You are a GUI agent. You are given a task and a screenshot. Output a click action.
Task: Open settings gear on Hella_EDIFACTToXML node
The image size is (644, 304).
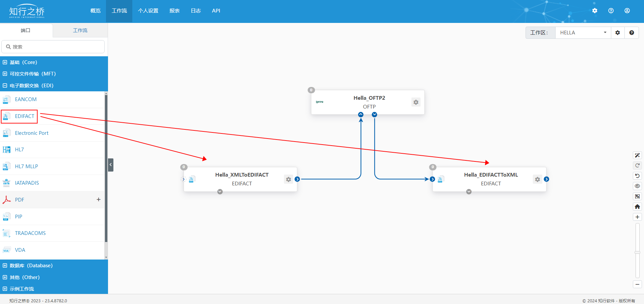point(537,179)
